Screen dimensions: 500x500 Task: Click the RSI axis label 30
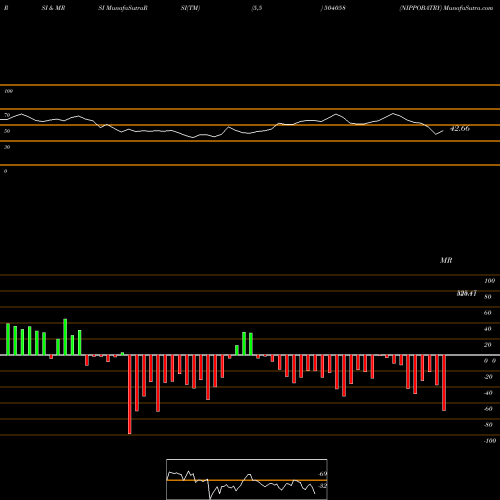(7, 147)
